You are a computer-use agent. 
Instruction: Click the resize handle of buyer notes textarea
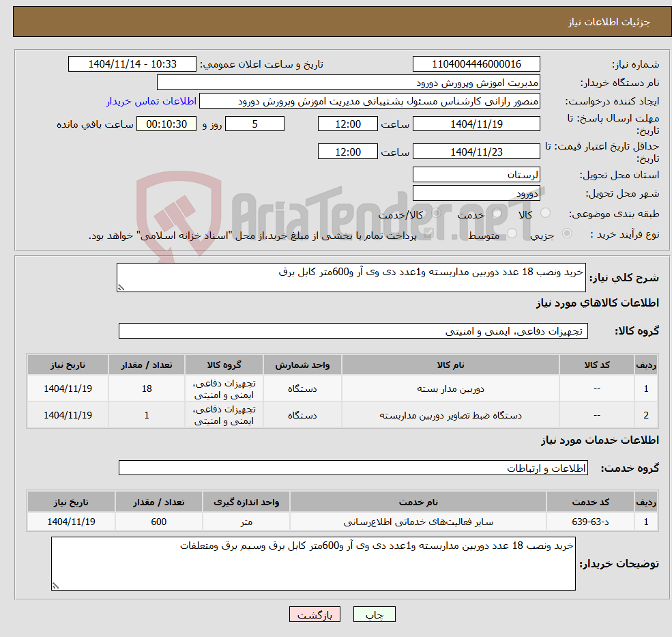click(x=55, y=586)
